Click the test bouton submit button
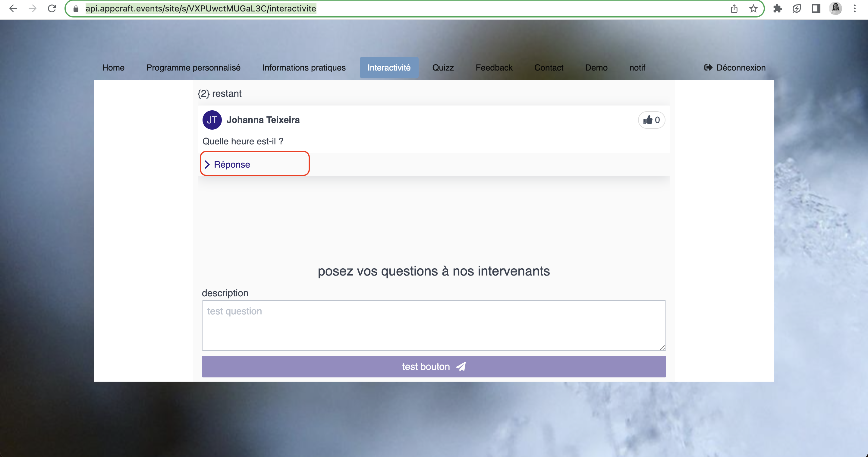 tap(433, 366)
